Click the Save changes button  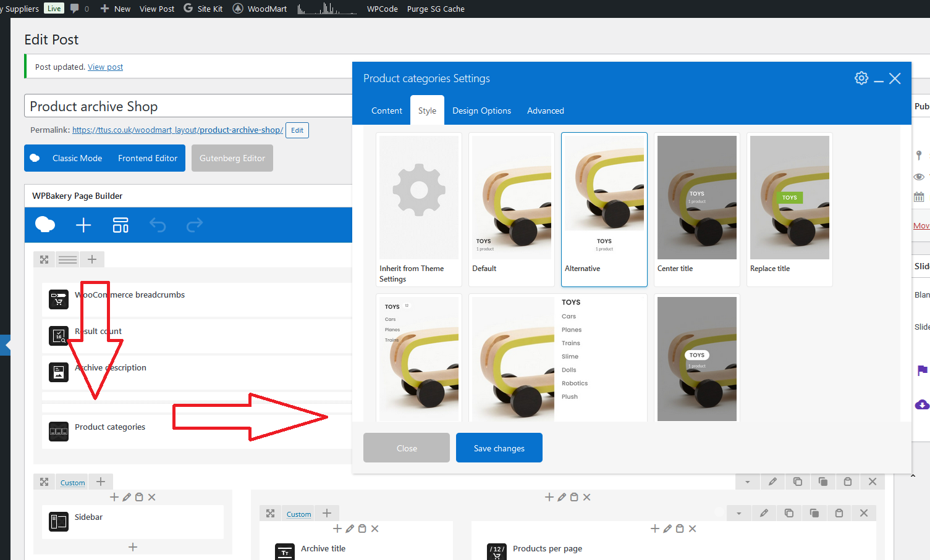coord(499,448)
